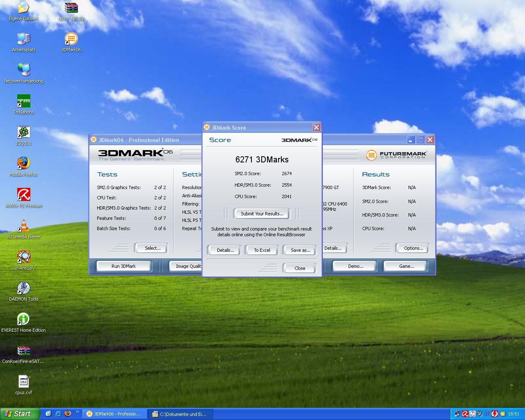Click the first quick launch icon beside Start
Screen dimensions: 525x420
point(48,414)
